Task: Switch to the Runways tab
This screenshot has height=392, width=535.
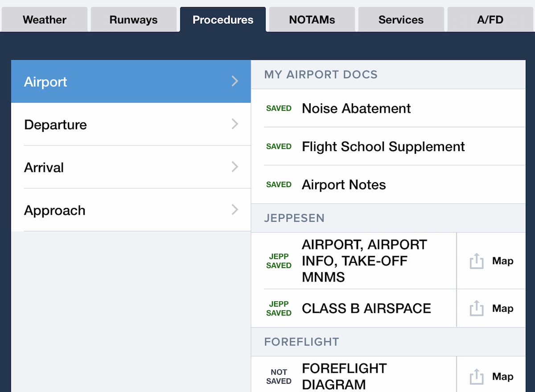Action: pyautogui.click(x=134, y=20)
